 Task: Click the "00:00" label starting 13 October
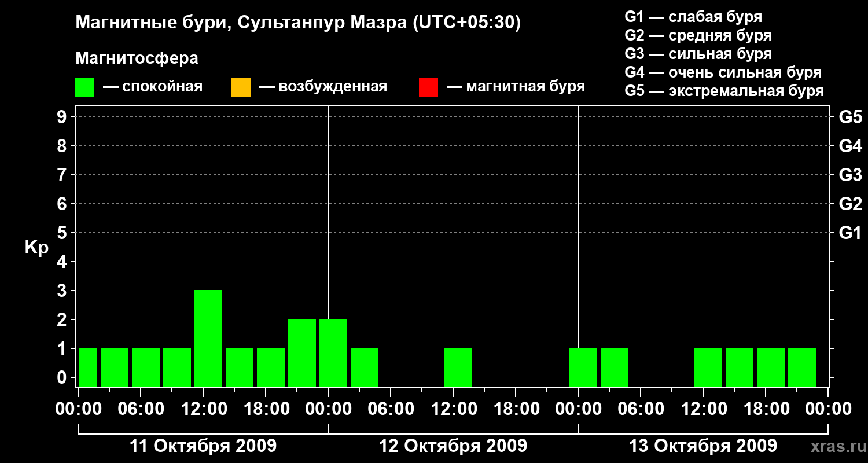tap(578, 409)
